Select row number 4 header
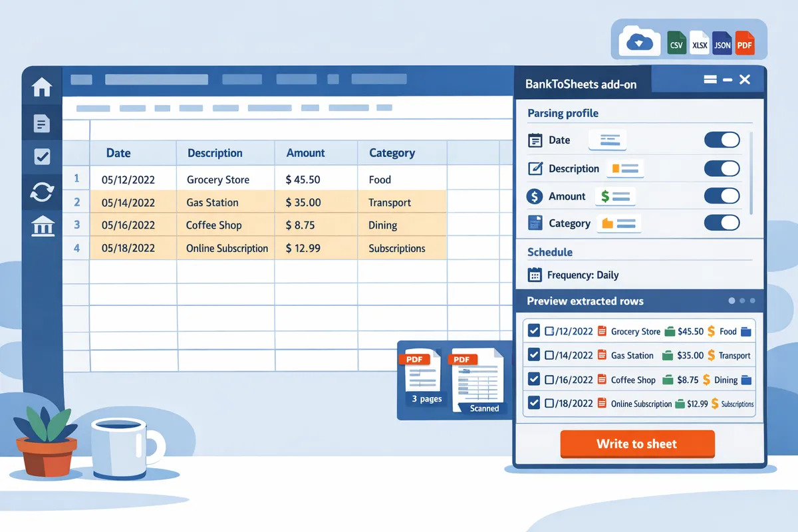 (76, 248)
